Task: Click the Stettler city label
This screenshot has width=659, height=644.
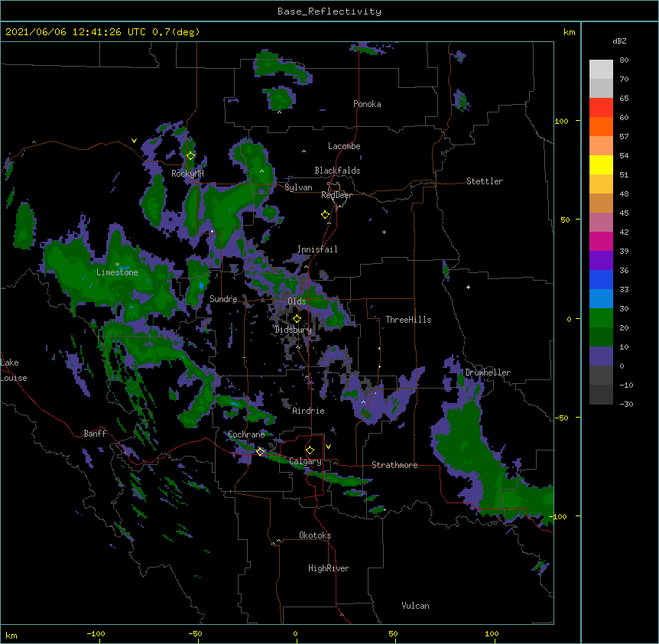Action: (x=485, y=181)
